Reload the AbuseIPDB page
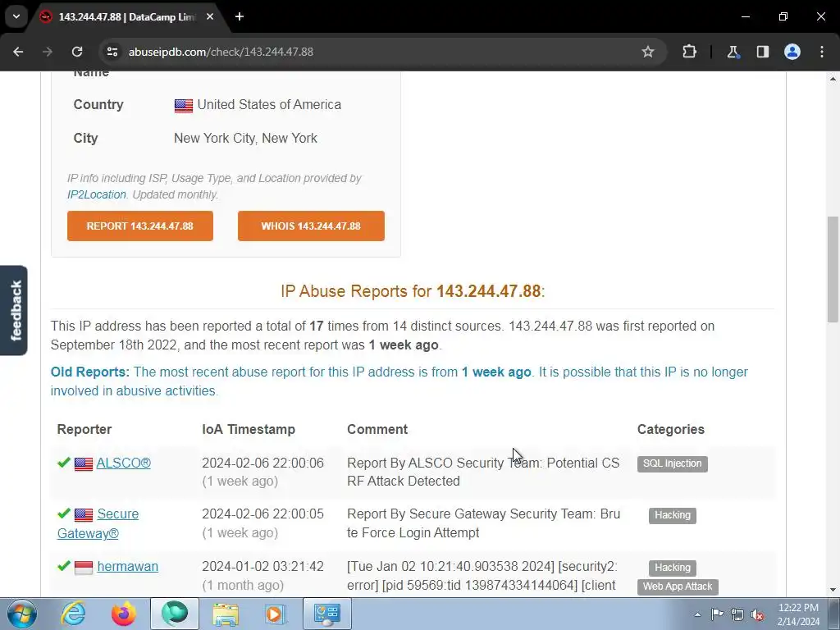The image size is (840, 630). pyautogui.click(x=77, y=52)
